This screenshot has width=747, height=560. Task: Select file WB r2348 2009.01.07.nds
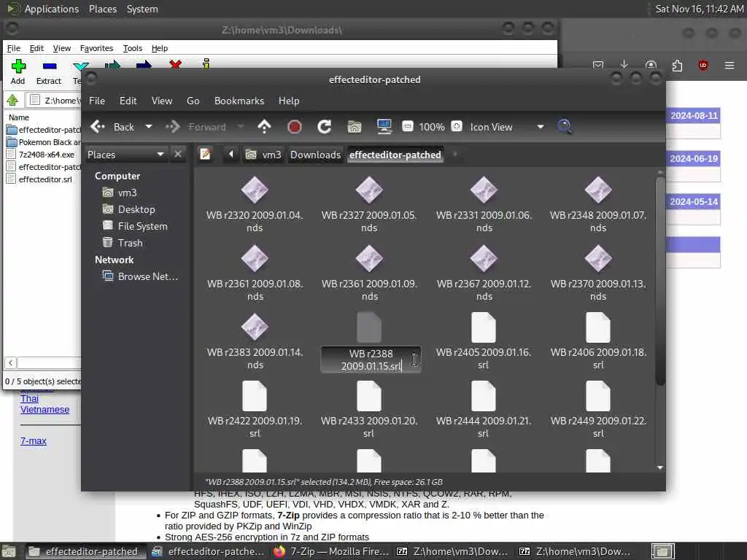click(598, 204)
